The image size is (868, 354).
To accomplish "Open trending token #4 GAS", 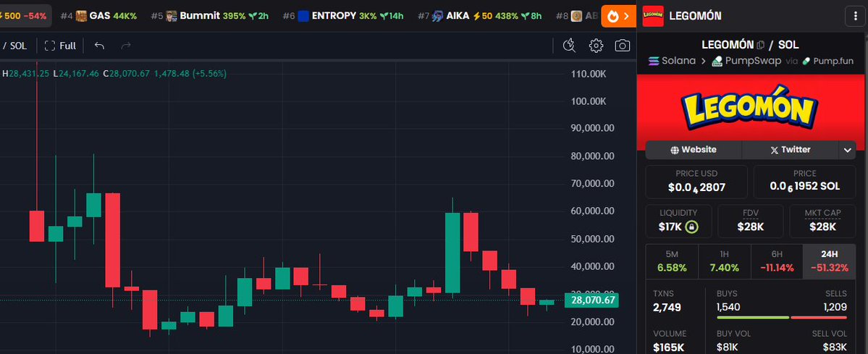I will click(98, 15).
